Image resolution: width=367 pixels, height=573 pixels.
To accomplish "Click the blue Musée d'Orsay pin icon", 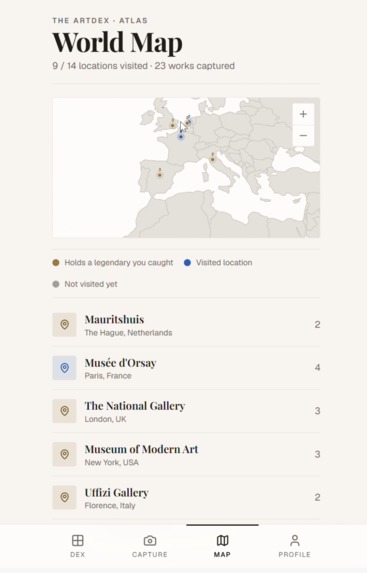I will 64,368.
